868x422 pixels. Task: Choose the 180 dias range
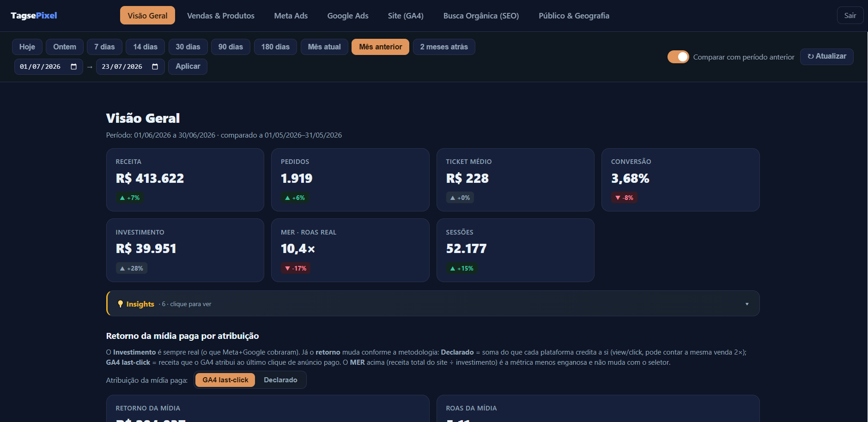pos(275,47)
